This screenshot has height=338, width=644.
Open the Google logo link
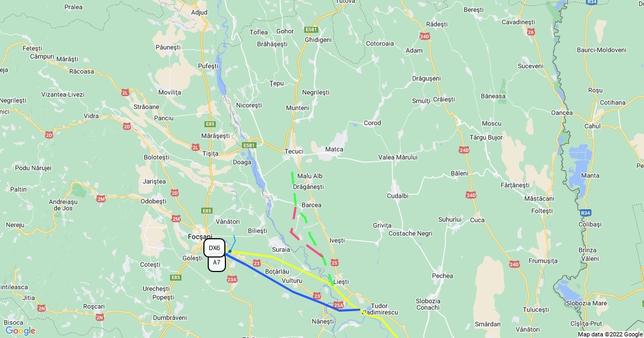tap(20, 330)
